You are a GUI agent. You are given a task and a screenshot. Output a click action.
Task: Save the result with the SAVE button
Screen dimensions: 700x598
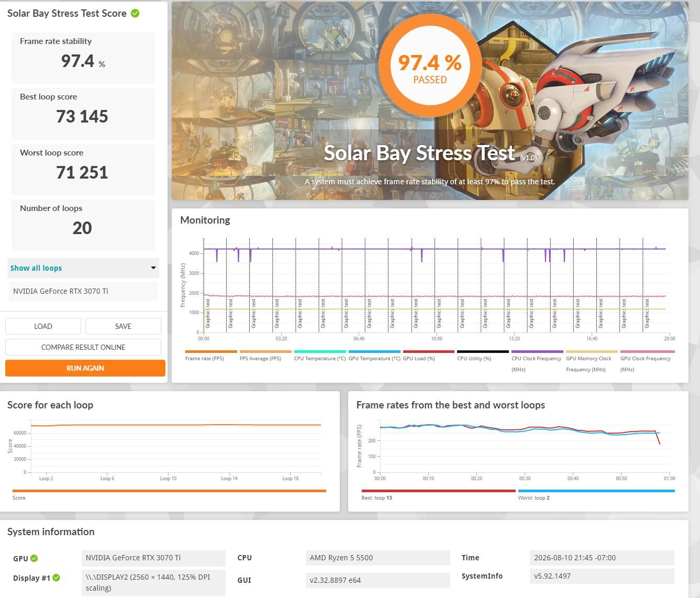click(123, 326)
